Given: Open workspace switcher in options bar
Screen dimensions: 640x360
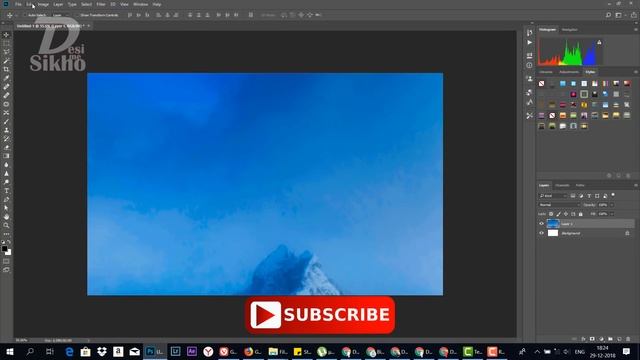Looking at the screenshot, I should pyautogui.click(x=618, y=15).
